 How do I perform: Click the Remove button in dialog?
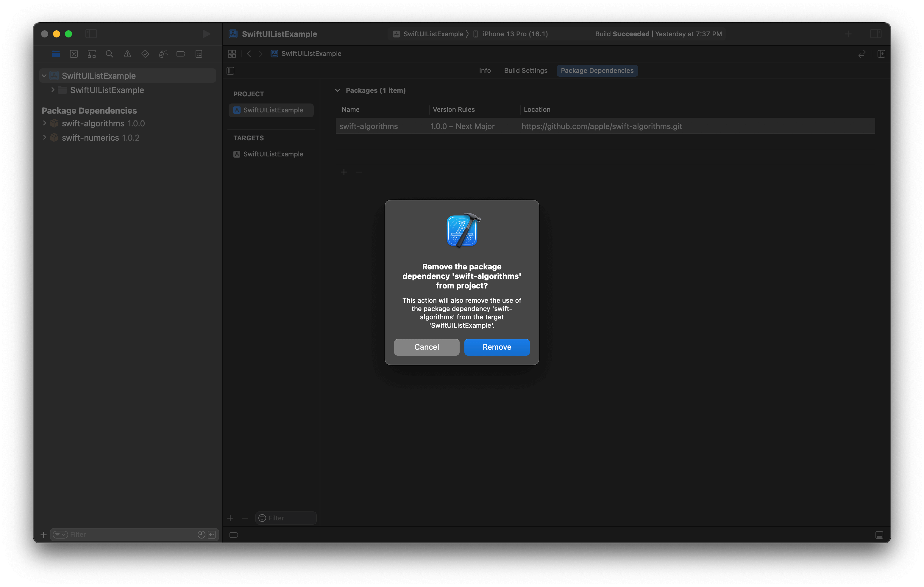click(497, 347)
